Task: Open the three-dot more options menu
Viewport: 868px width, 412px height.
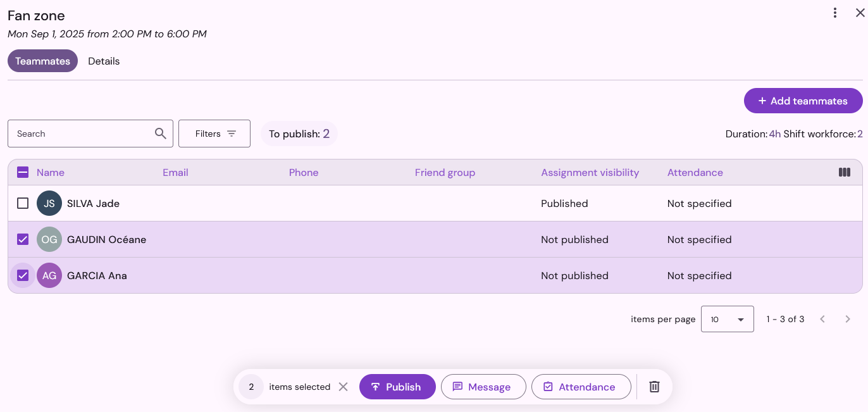Action: pyautogui.click(x=835, y=13)
